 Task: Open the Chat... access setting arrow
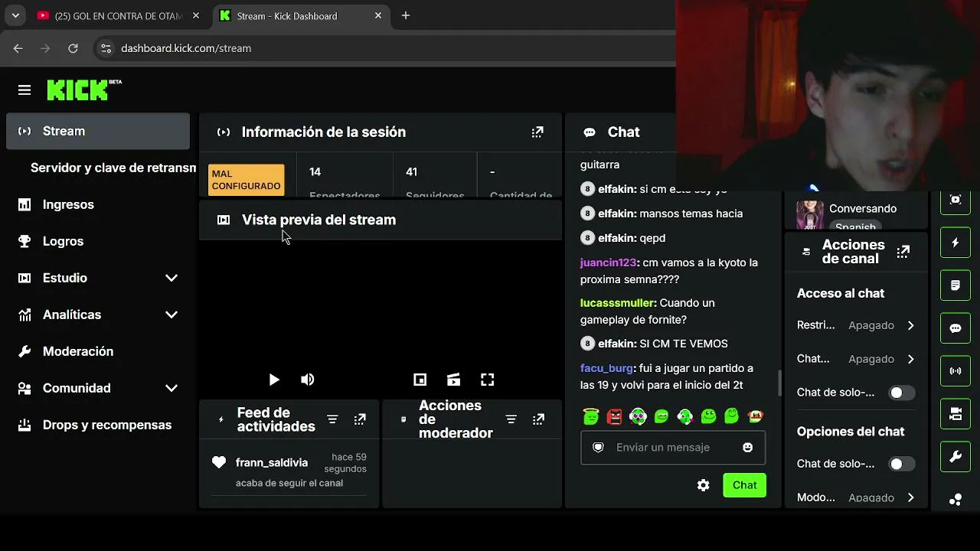click(x=910, y=359)
